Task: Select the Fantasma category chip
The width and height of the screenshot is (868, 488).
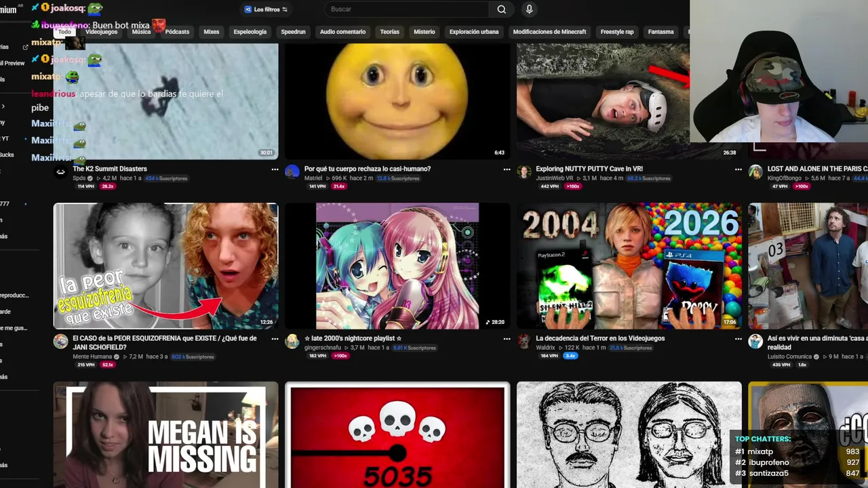Action: point(660,32)
